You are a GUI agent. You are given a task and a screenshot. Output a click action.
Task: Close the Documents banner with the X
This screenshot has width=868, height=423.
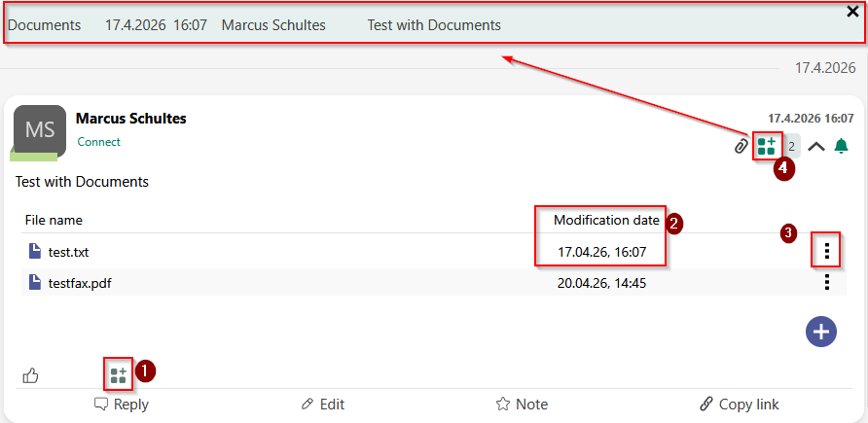click(x=852, y=12)
